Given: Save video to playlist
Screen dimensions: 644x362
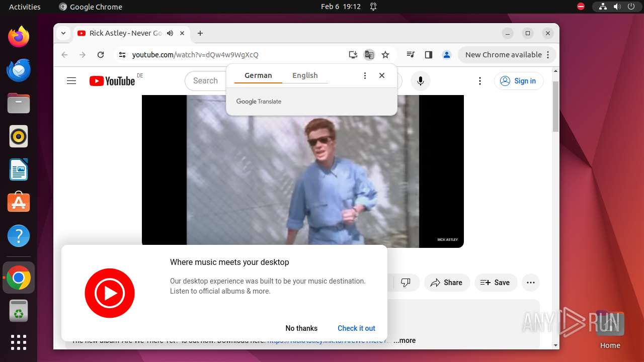Looking at the screenshot, I should (x=495, y=283).
